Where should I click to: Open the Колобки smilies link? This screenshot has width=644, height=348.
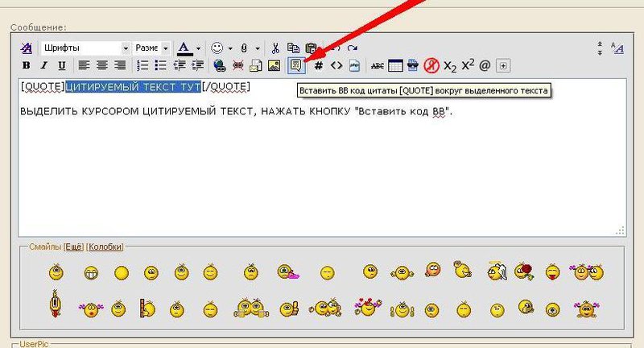click(x=105, y=246)
